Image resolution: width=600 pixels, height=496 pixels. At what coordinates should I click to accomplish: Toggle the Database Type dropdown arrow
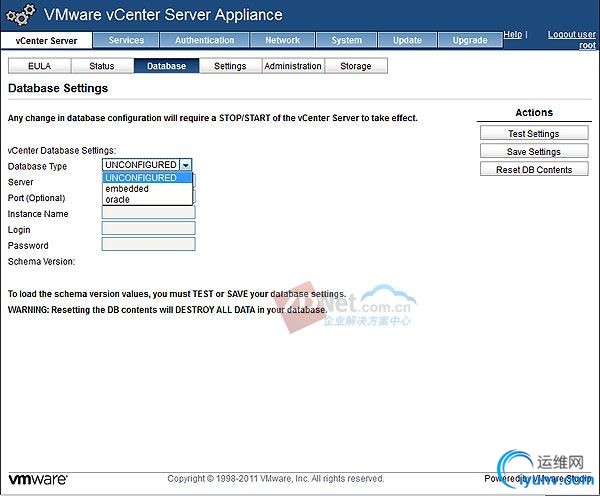(x=186, y=165)
